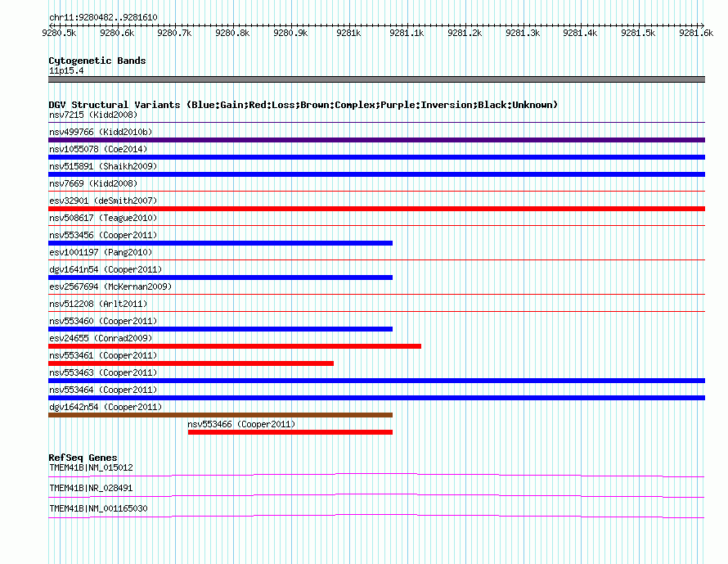Click the chr11:9280482..9281610 region label
The height and width of the screenshot is (564, 728).
103,17
